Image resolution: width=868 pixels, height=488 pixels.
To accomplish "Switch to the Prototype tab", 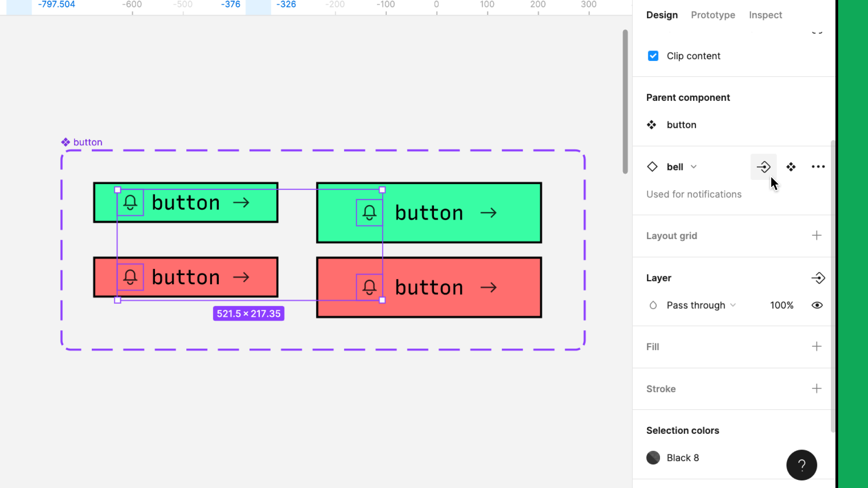I will click(x=713, y=15).
